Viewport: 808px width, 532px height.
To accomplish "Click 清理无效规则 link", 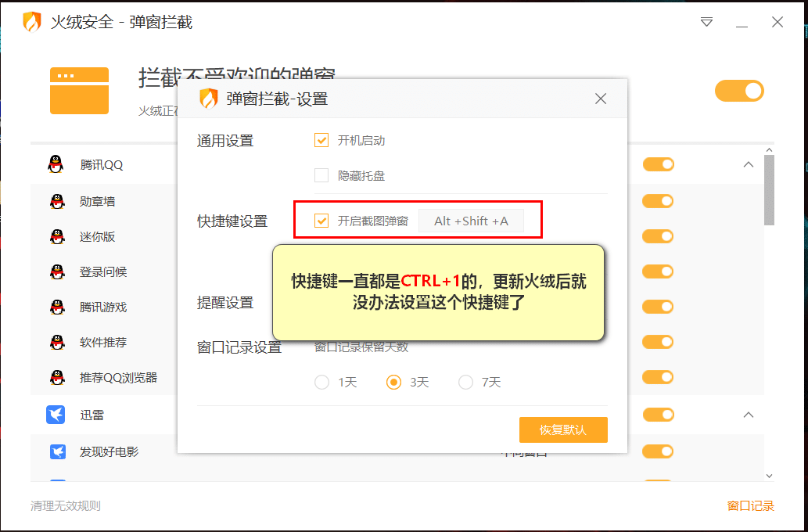I will point(66,505).
